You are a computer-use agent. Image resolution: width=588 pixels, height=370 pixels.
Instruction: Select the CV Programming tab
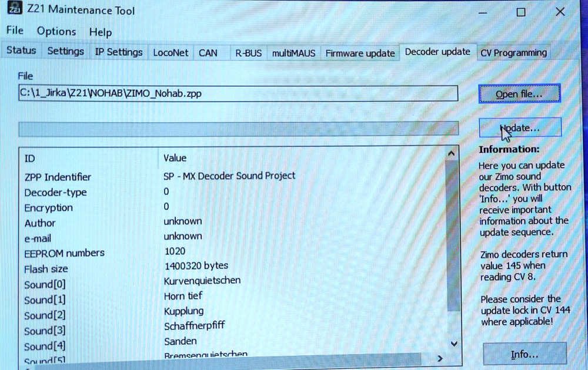[x=513, y=53]
